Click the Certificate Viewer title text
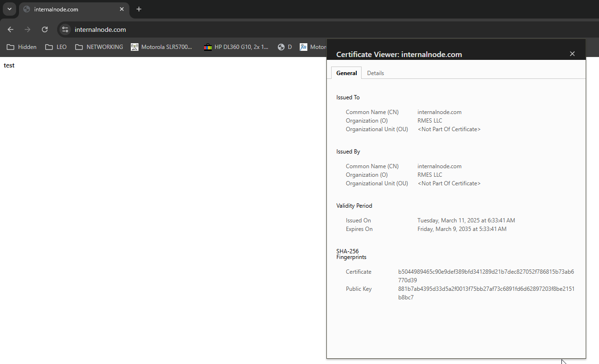 [399, 54]
